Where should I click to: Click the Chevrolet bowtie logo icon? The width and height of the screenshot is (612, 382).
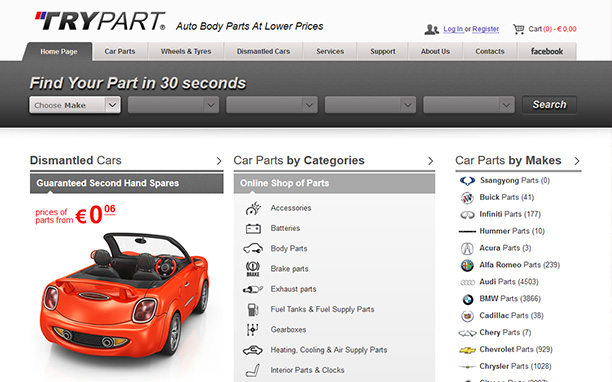point(467,350)
